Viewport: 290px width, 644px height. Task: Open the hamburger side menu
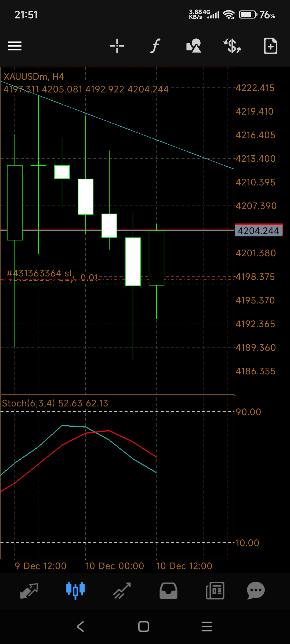[15, 46]
